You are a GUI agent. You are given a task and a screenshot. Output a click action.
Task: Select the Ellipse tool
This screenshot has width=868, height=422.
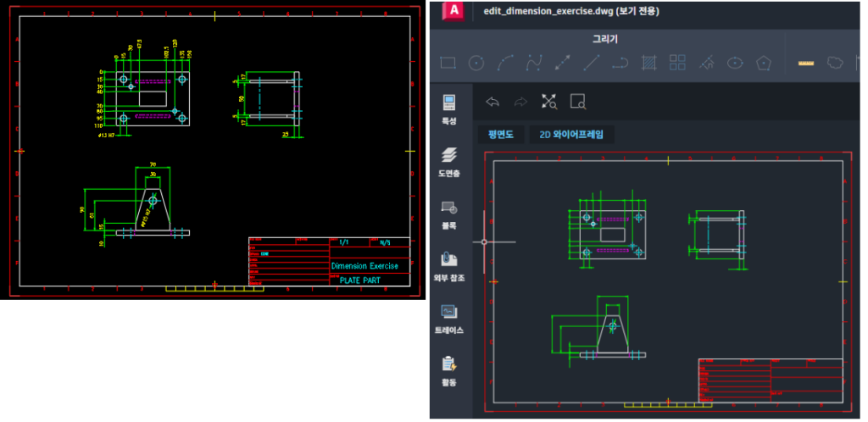click(x=736, y=63)
